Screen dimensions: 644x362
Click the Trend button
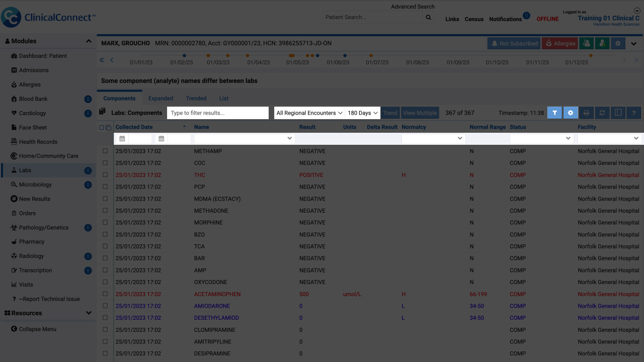[390, 113]
